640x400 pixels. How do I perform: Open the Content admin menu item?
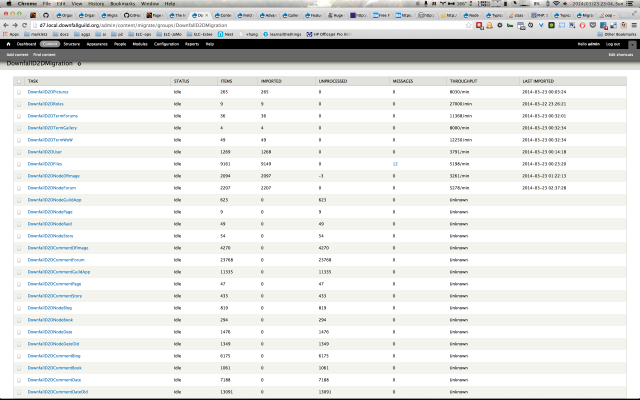click(50, 44)
